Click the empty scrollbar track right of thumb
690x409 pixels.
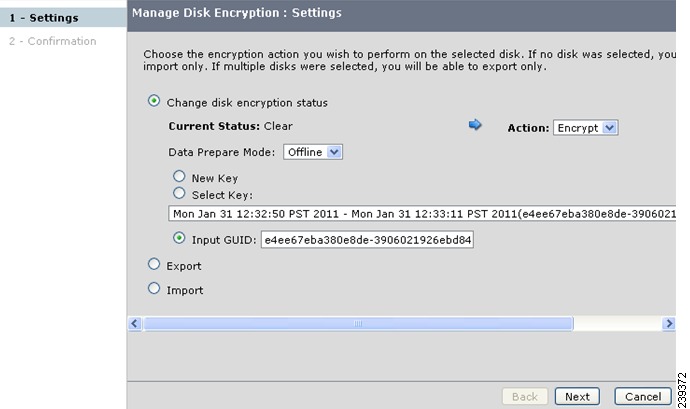[x=618, y=324]
